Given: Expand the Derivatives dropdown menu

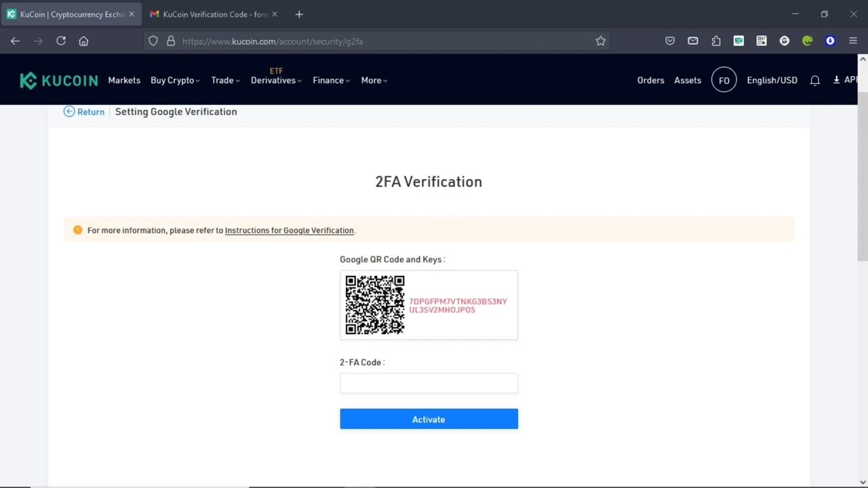Looking at the screenshot, I should pyautogui.click(x=276, y=81).
